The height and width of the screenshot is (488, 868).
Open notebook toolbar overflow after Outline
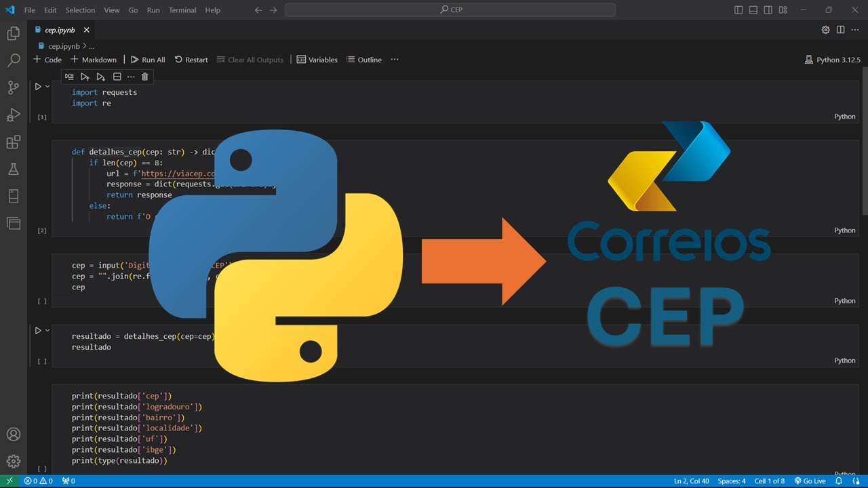click(395, 60)
